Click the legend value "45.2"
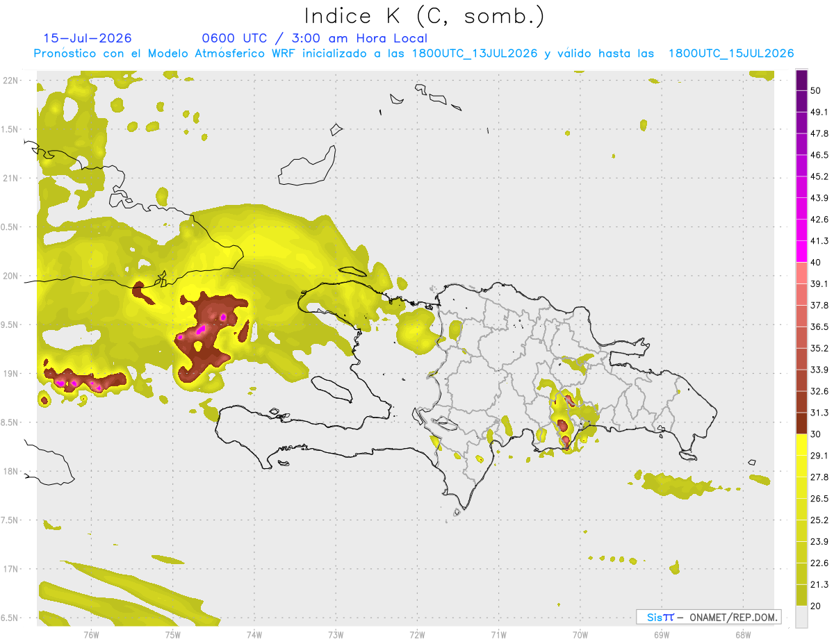 point(819,176)
